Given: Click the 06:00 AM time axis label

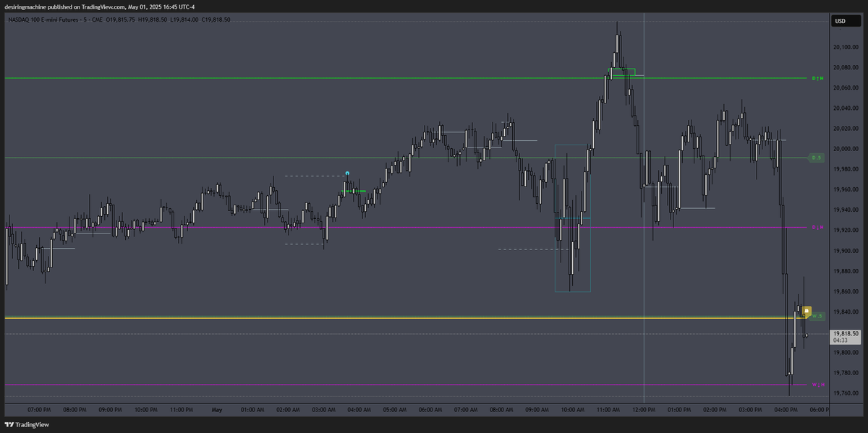Looking at the screenshot, I should click(x=430, y=410).
